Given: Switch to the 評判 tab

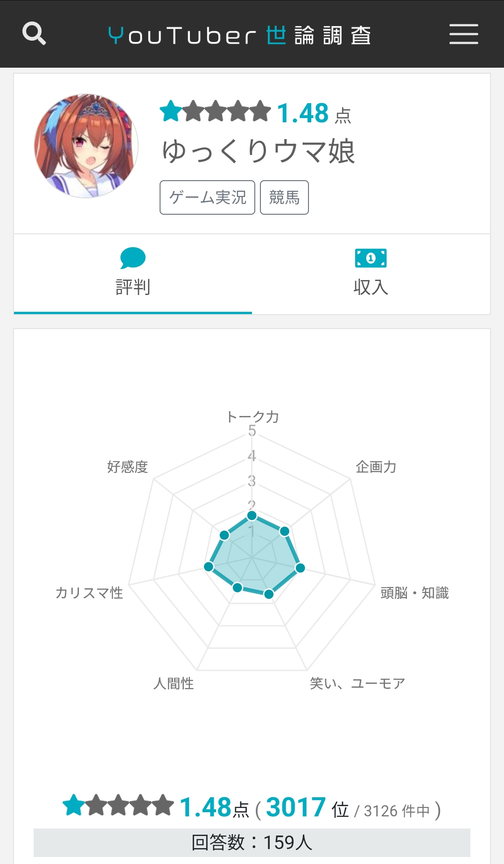Looking at the screenshot, I should pos(133,274).
